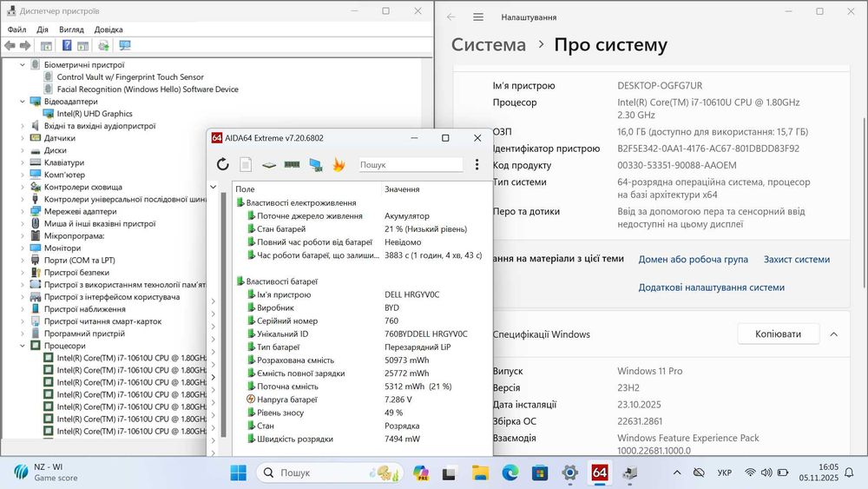Viewport: 868px width, 489px height.
Task: Switch to AIDA64 taskbar icon
Action: tap(600, 472)
